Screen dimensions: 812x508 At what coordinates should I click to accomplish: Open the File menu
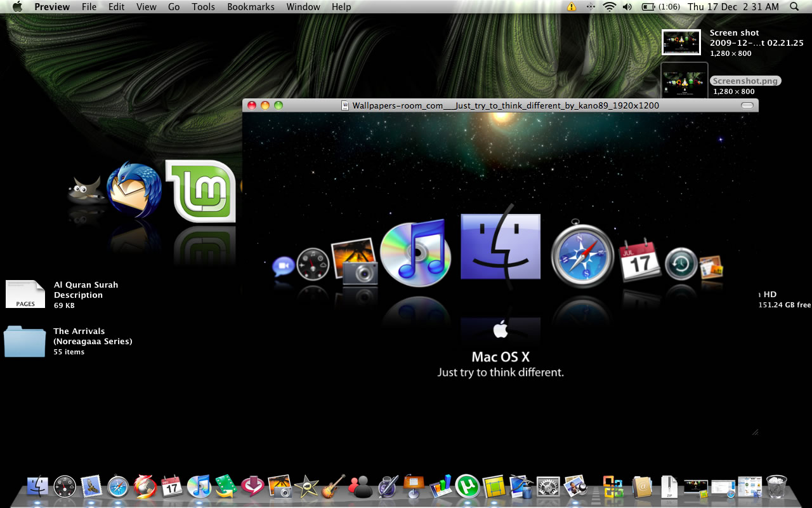point(89,7)
